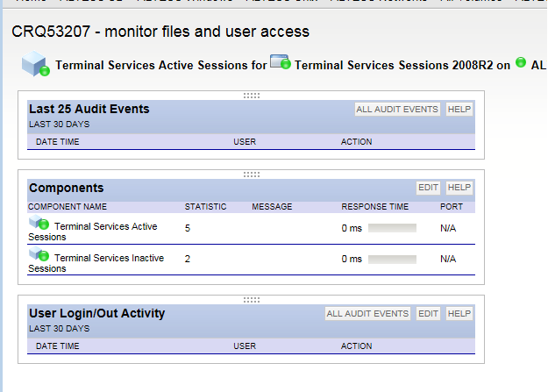Click the green node status icon in the heading
Viewport: 548px width, 392px height.
521,63
